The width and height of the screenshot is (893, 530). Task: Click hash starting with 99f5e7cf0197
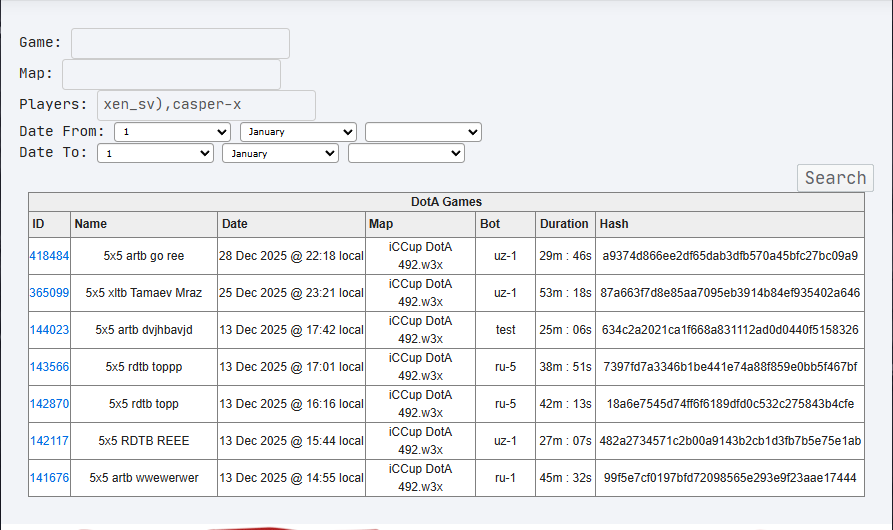point(730,478)
